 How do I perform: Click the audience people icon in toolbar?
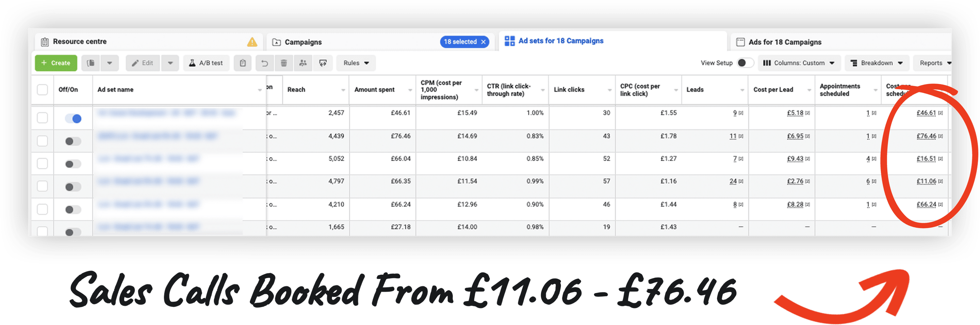pos(303,63)
